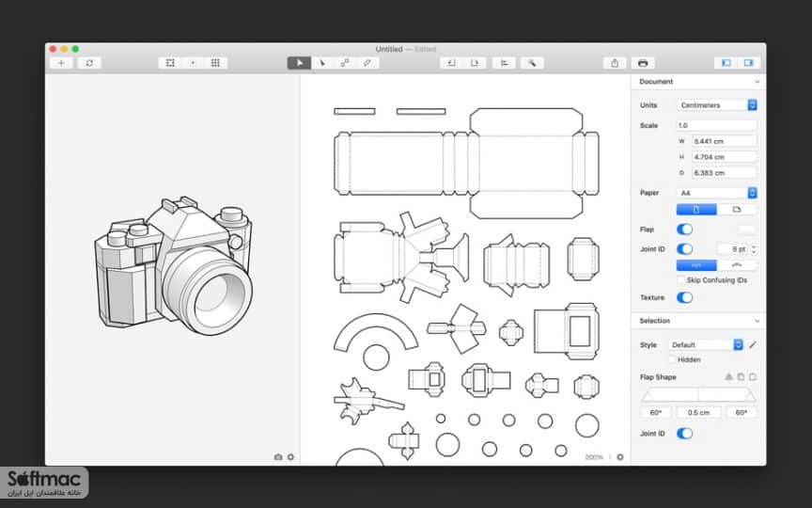
Task: Select the flap pencil tool
Action: coord(367,63)
